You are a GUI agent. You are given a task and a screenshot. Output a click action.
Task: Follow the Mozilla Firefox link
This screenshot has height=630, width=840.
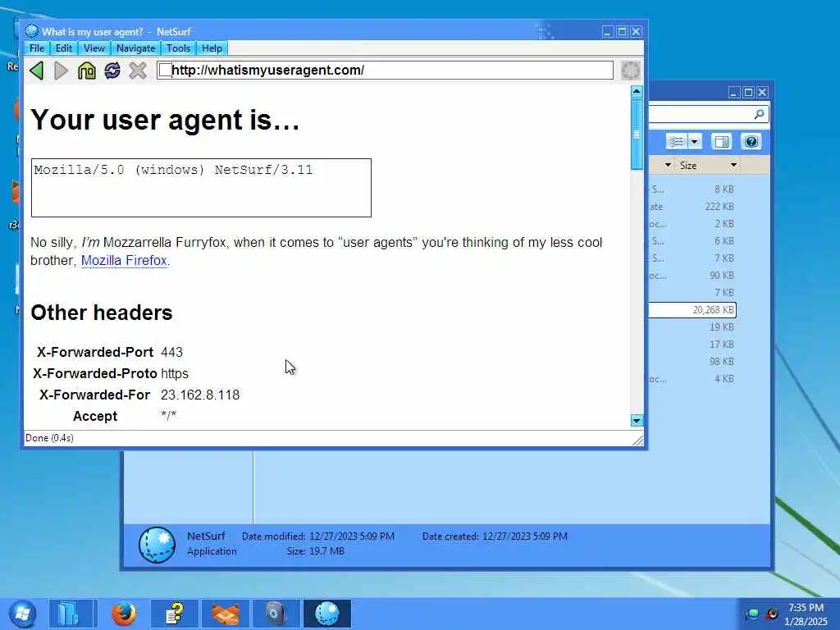[125, 260]
